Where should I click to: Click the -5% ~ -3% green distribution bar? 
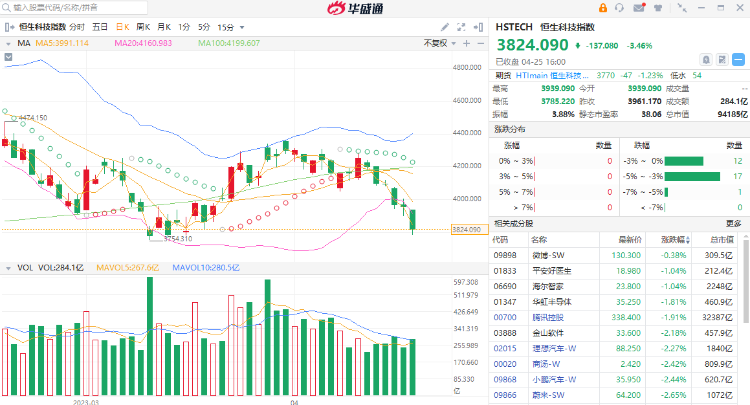pos(690,175)
